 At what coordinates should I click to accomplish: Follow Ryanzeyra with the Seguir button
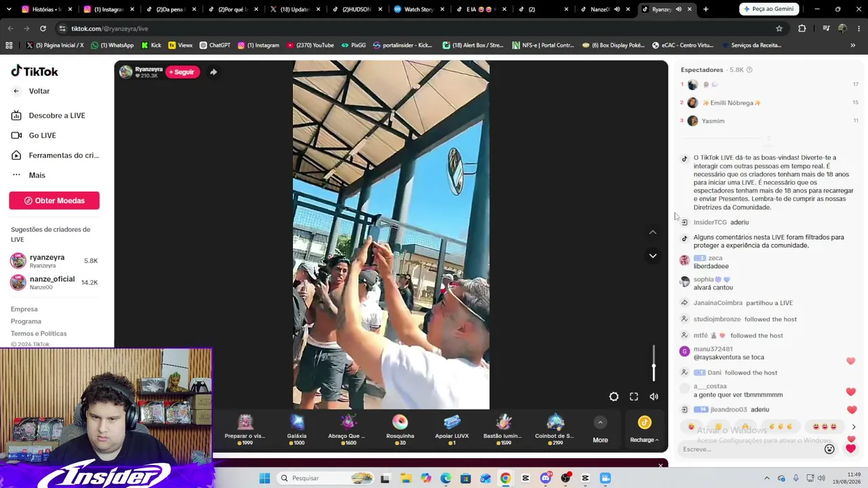coord(183,72)
